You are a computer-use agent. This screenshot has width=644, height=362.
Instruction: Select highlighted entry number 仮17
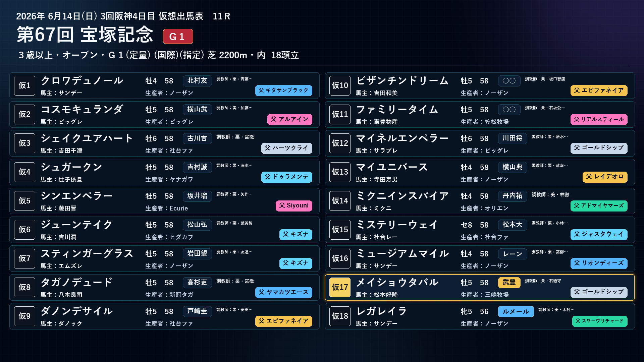340,287
